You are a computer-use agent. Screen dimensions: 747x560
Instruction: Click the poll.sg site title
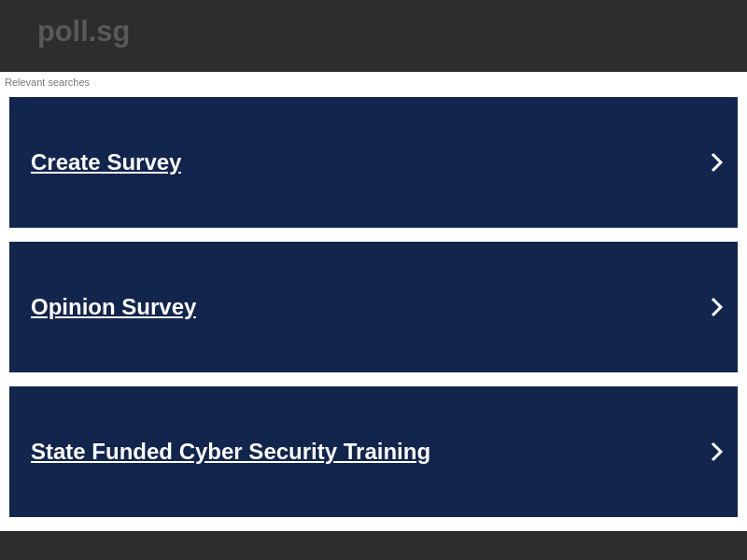[83, 31]
